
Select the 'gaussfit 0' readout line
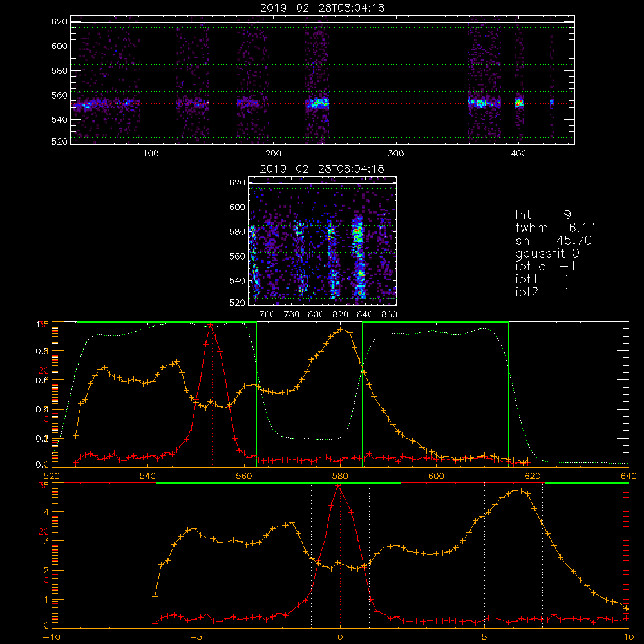point(547,253)
